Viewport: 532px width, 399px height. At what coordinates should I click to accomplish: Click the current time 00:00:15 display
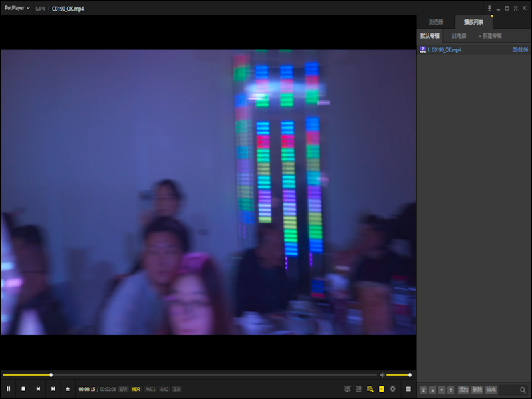(87, 389)
